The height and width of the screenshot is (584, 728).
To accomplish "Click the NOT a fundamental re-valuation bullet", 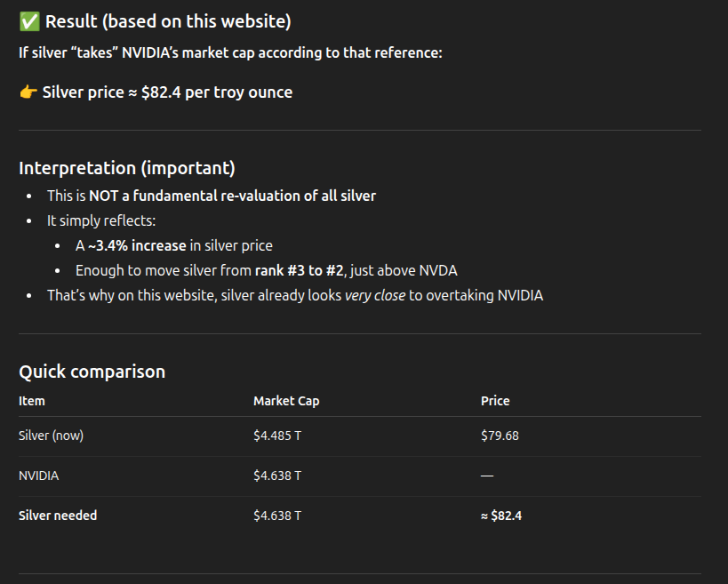I will (212, 196).
